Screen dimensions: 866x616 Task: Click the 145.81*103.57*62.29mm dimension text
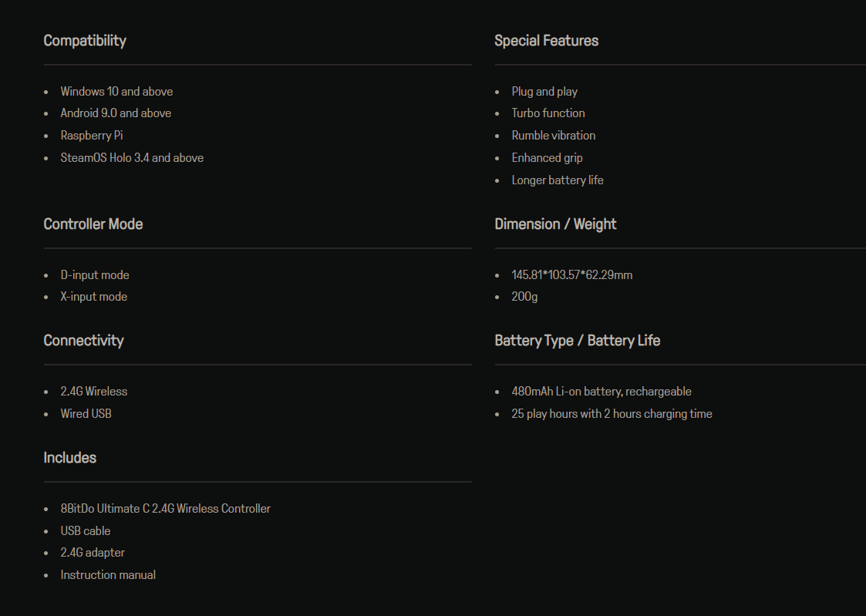[x=572, y=275]
